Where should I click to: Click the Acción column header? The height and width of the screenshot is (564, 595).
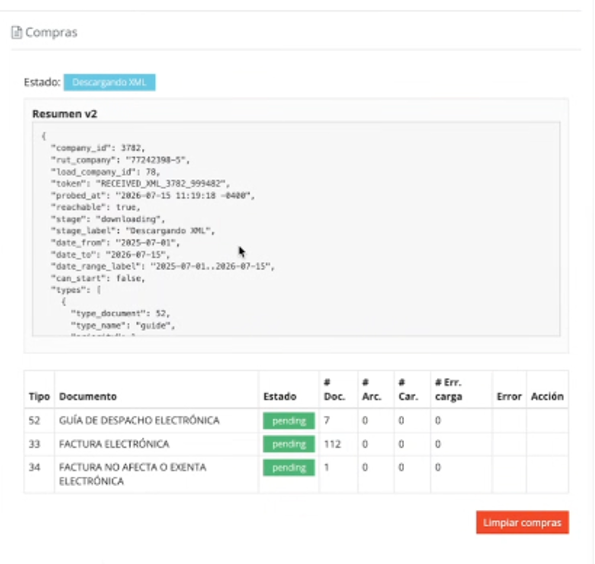pos(547,396)
